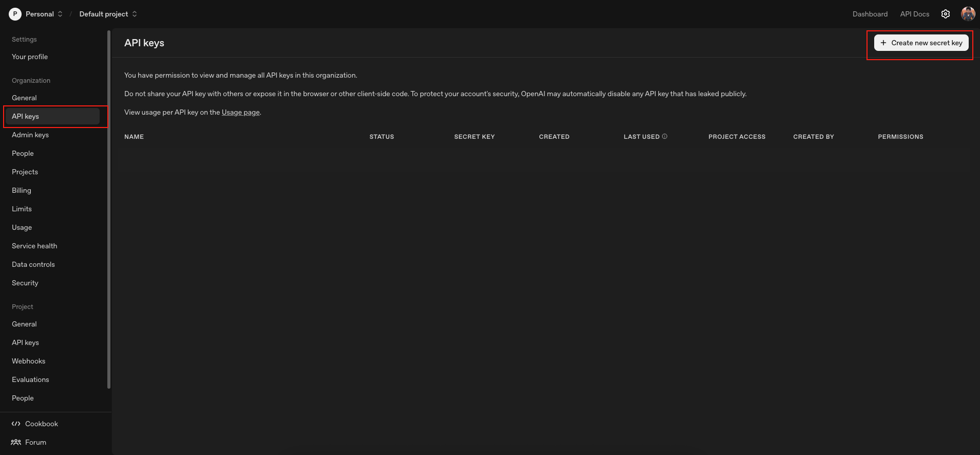Image resolution: width=980 pixels, height=455 pixels.
Task: Open the Evaluations page
Action: coord(30,379)
